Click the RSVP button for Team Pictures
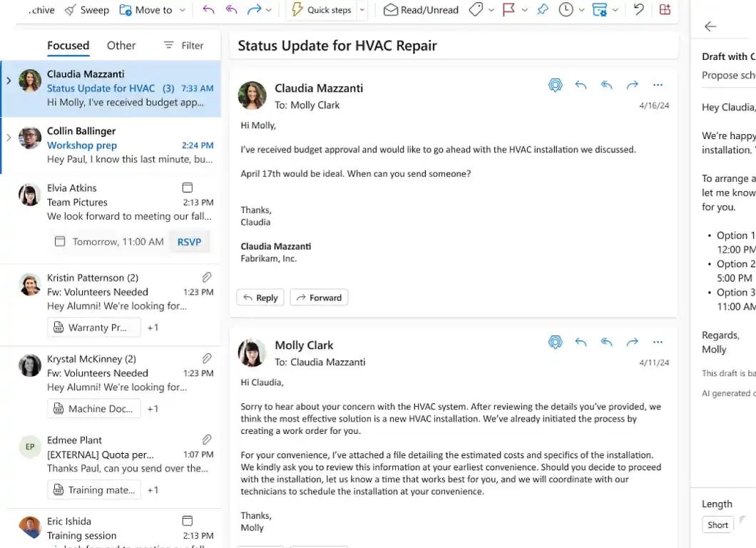Image resolution: width=756 pixels, height=548 pixels. [x=189, y=242]
